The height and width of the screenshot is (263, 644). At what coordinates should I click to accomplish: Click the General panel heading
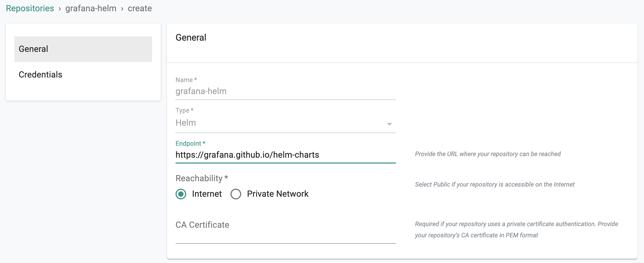click(191, 37)
